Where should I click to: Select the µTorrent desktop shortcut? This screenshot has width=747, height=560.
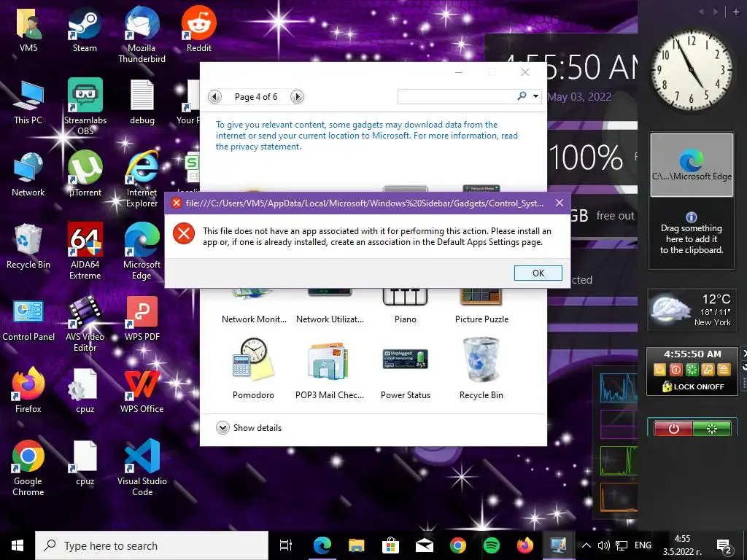(x=85, y=174)
